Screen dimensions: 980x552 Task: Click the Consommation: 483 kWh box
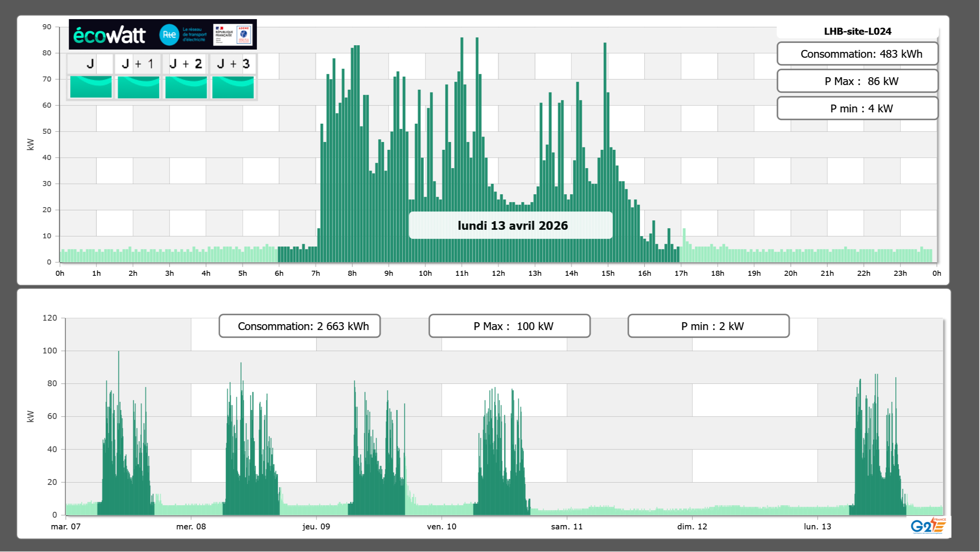(x=857, y=54)
